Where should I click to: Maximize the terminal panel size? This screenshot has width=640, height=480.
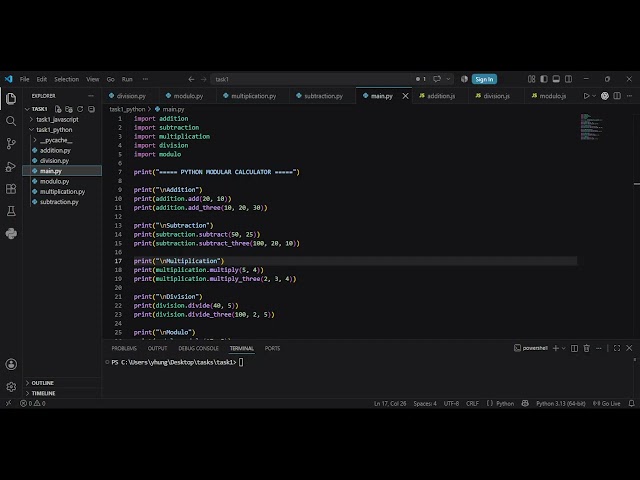[x=617, y=348]
